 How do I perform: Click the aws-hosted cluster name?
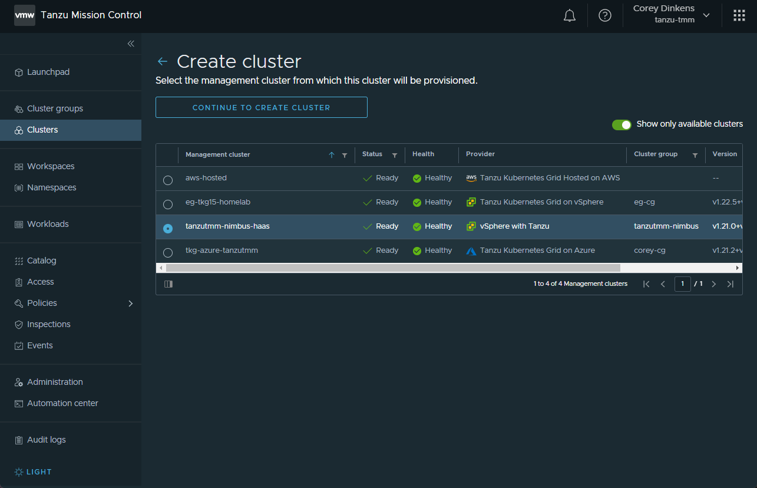[206, 178]
